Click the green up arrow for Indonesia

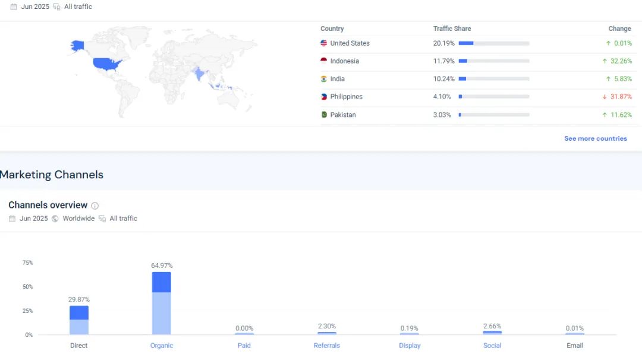(605, 61)
